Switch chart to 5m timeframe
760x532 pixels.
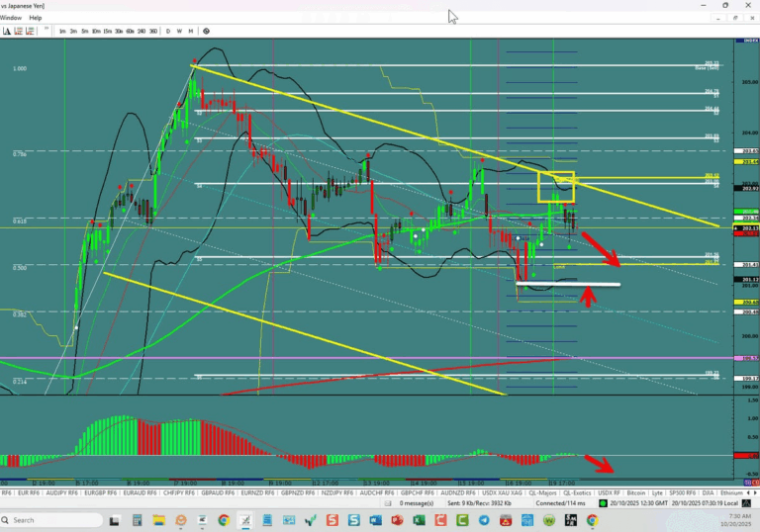click(x=85, y=31)
